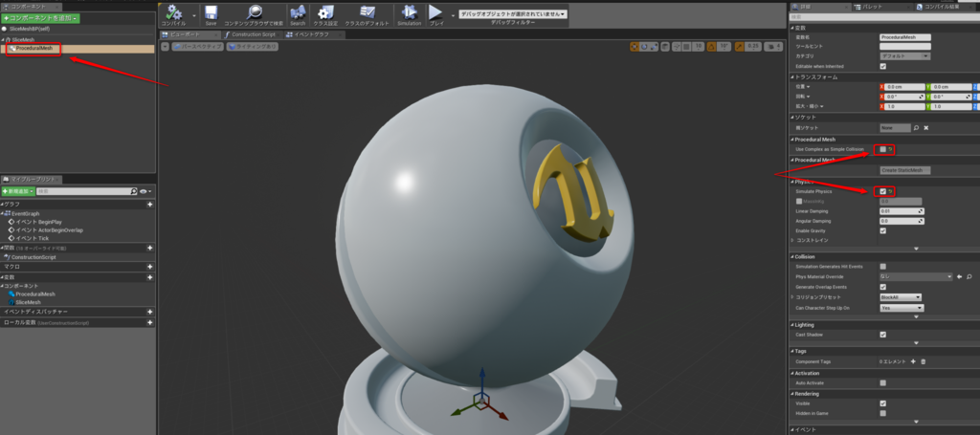The image size is (980, 435).
Task: Compile the blueprint with the コンパイル button
Action: [x=174, y=14]
